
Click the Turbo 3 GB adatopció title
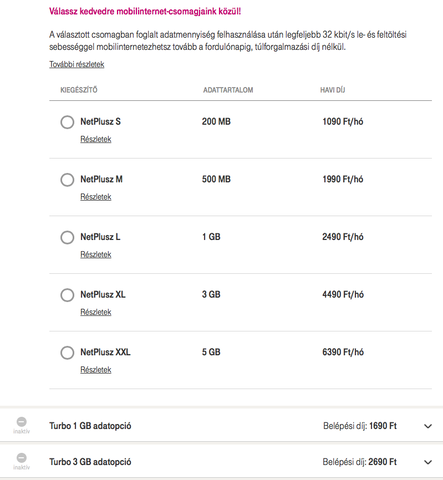[x=90, y=462]
